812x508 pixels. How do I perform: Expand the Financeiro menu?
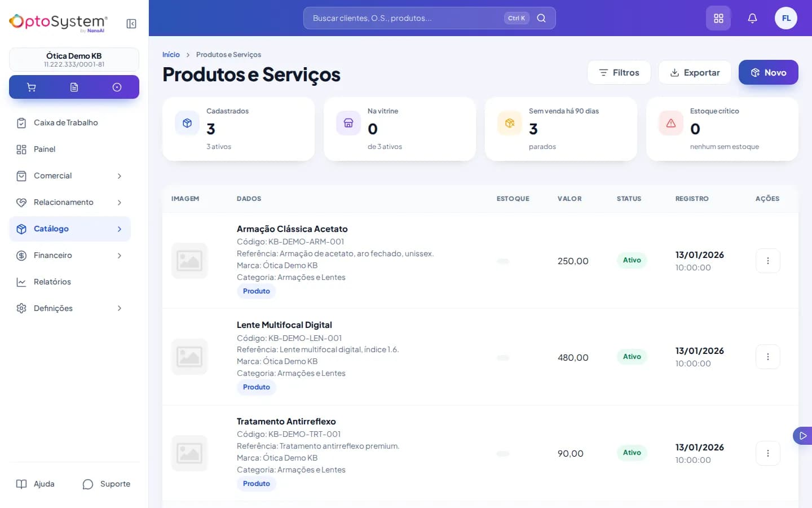pyautogui.click(x=70, y=255)
